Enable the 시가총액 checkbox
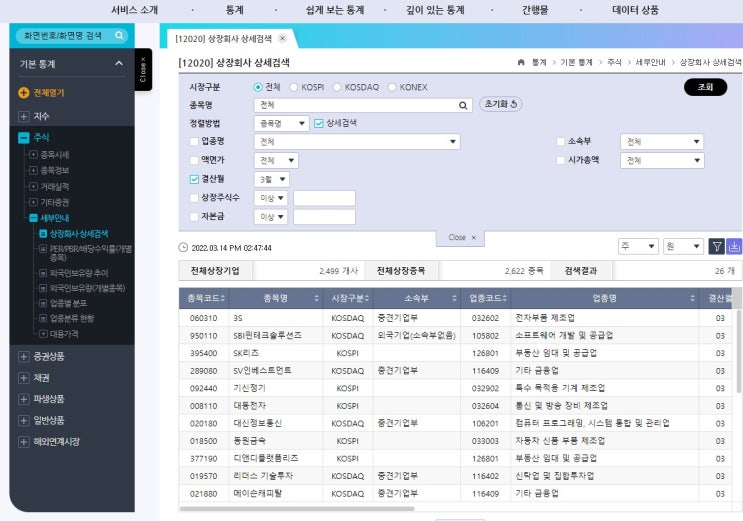Image resolution: width=743 pixels, height=521 pixels. [561, 160]
